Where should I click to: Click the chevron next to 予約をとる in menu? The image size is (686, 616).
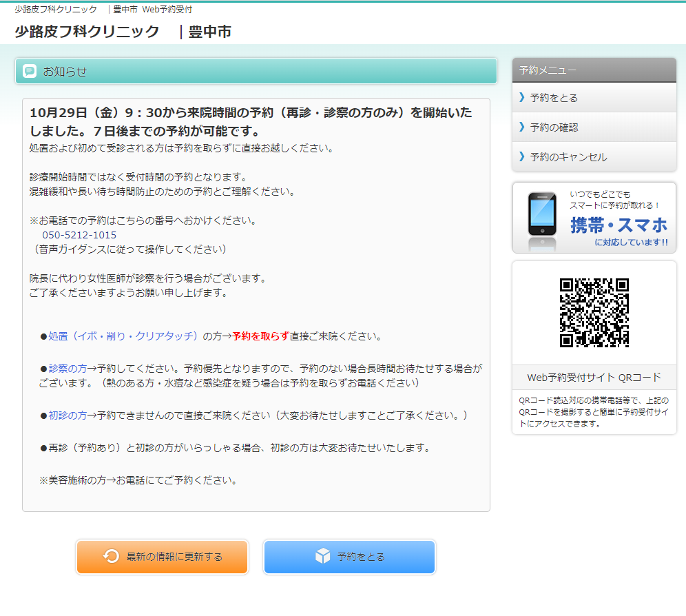tap(521, 97)
